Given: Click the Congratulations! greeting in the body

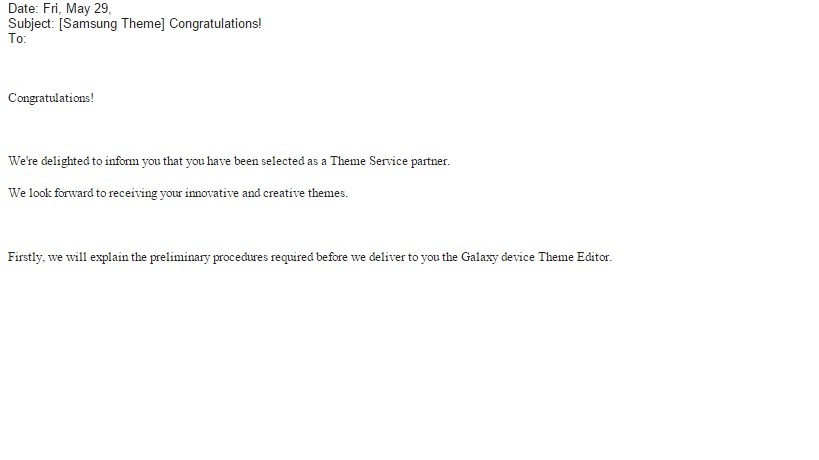Looking at the screenshot, I should 51,98.
